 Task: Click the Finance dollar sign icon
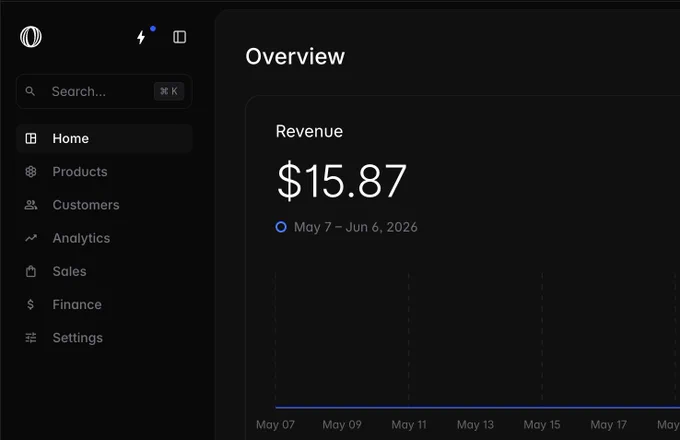click(x=30, y=304)
